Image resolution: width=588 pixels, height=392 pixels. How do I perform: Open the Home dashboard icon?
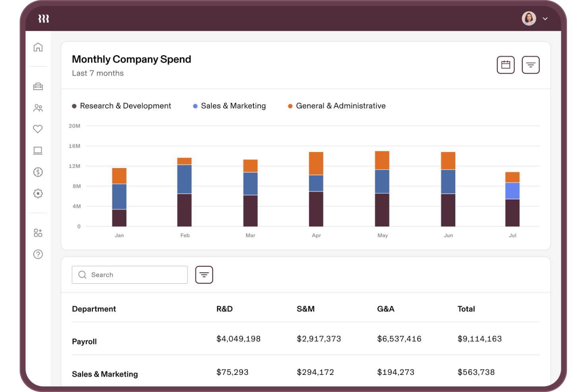coord(38,47)
